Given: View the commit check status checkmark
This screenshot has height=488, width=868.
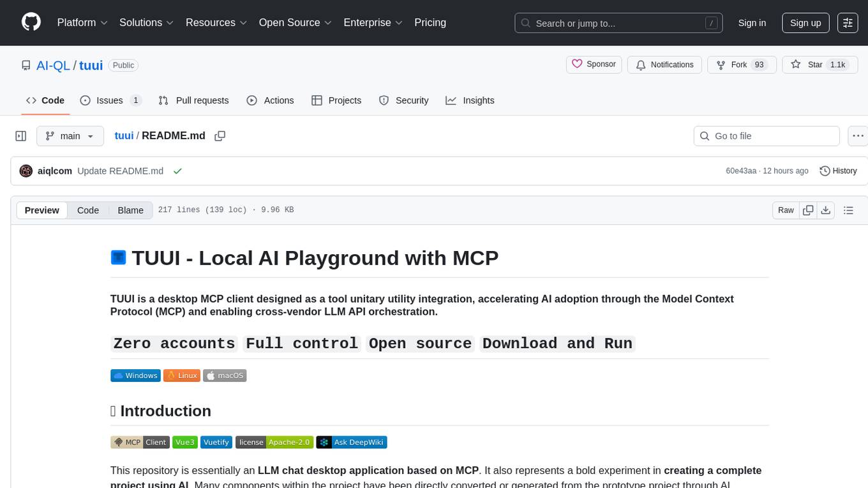Looking at the screenshot, I should (177, 171).
